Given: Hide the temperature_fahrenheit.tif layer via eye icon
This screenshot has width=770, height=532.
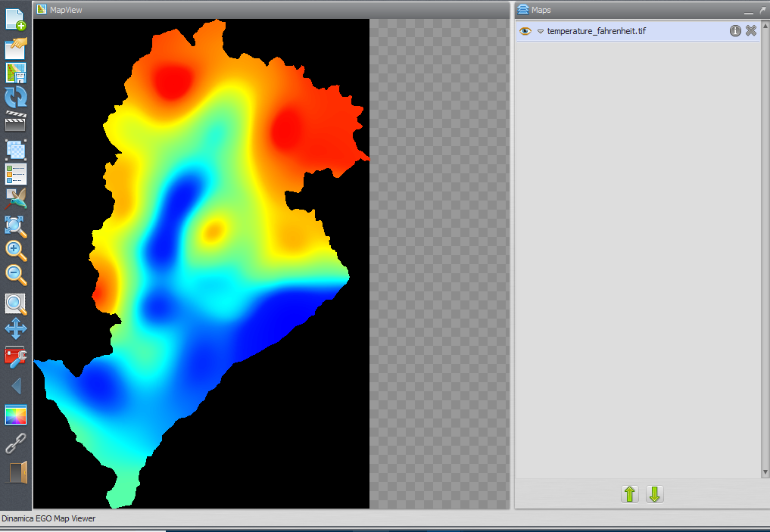Looking at the screenshot, I should click(525, 31).
